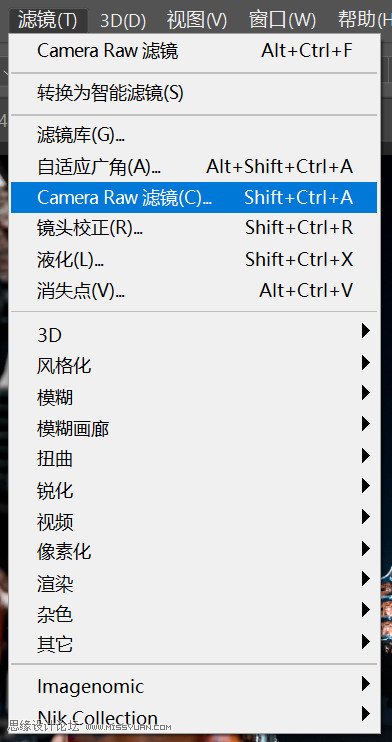Open the 3D(D) menu
392x742 pixels.
coord(123,20)
